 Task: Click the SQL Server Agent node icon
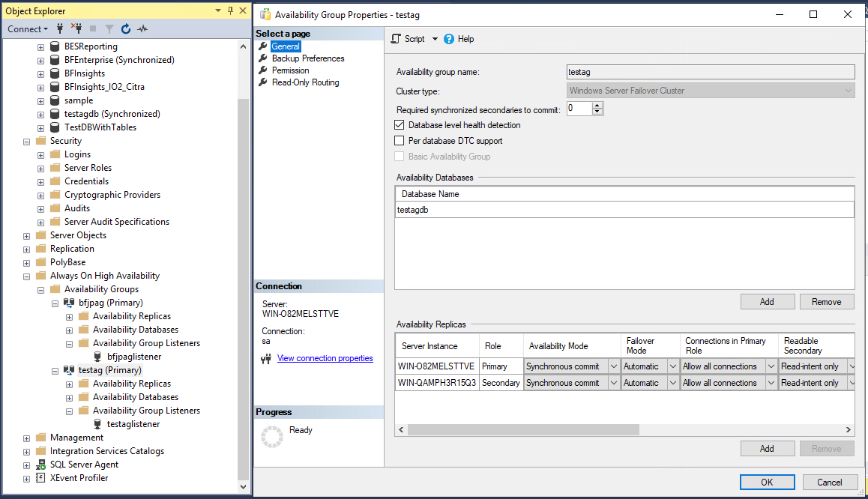pos(40,465)
